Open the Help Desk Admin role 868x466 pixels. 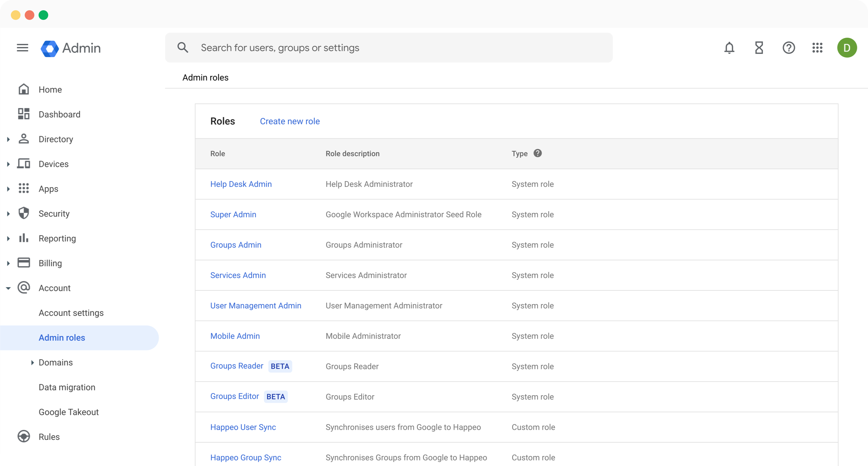point(241,184)
